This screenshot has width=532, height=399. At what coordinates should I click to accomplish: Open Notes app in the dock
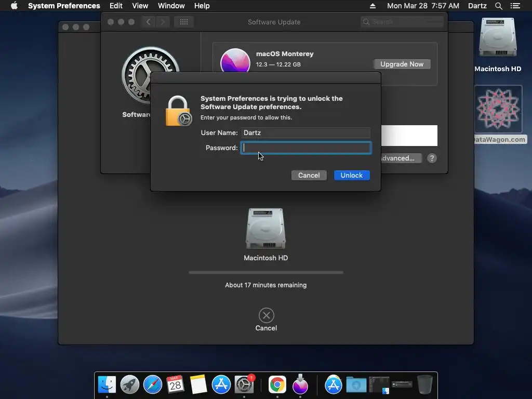(x=198, y=384)
